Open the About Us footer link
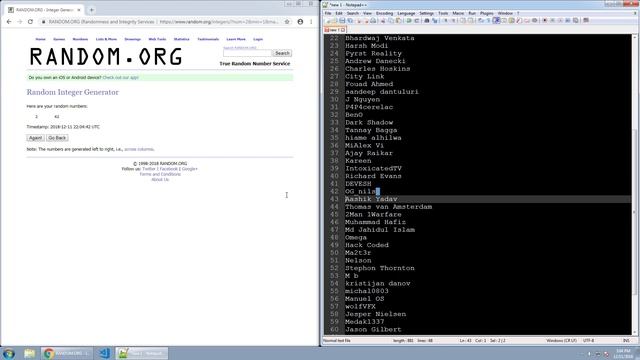 (160, 180)
